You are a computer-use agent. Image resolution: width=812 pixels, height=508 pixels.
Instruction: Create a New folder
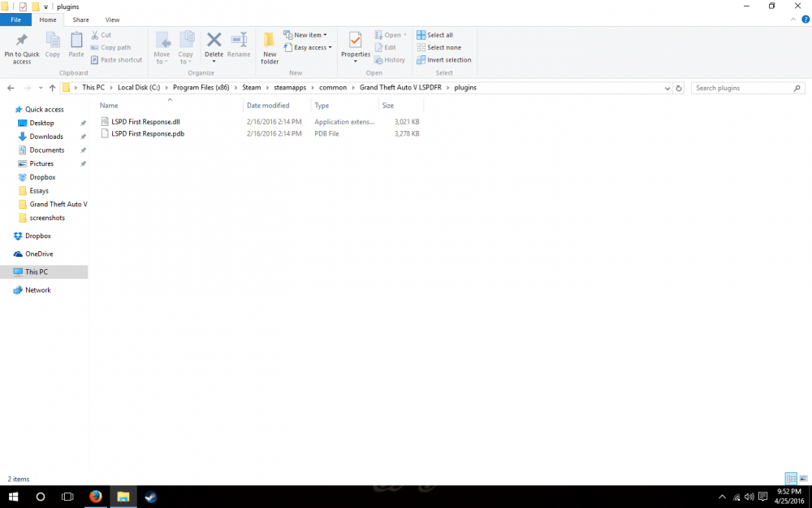click(x=270, y=49)
